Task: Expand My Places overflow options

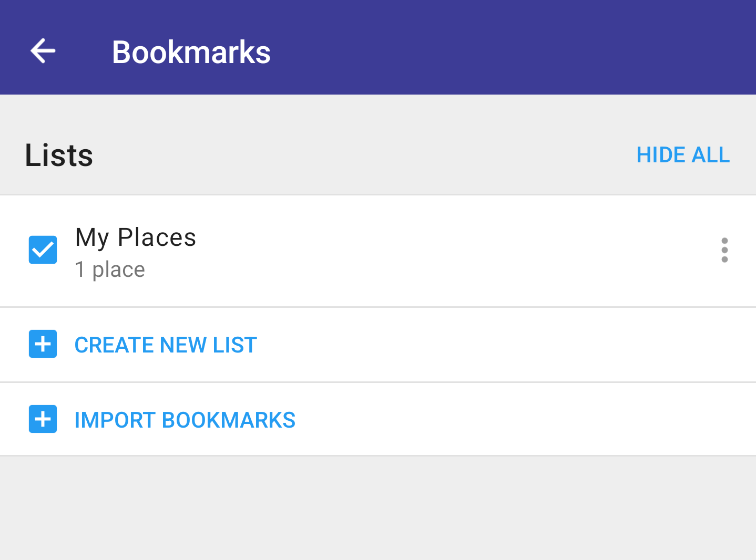Action: 724,250
